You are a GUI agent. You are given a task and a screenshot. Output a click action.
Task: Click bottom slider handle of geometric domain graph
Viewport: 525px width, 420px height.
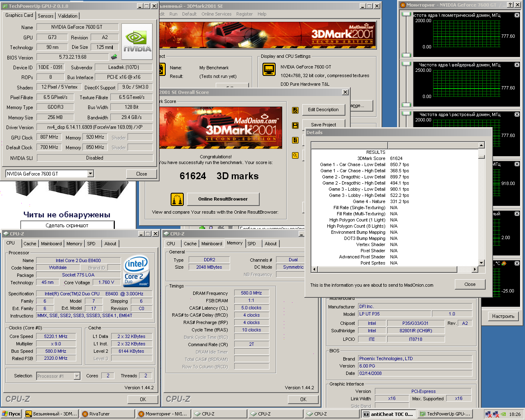406,55
